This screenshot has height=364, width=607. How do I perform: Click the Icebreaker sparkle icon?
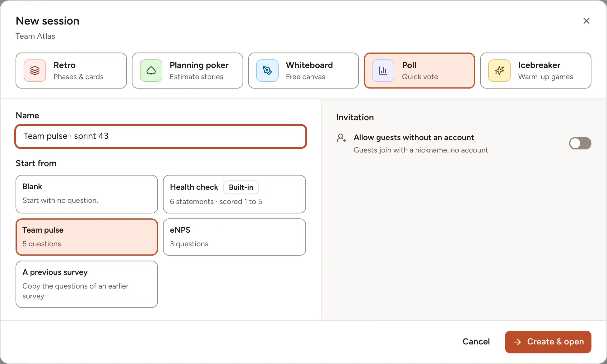(499, 71)
